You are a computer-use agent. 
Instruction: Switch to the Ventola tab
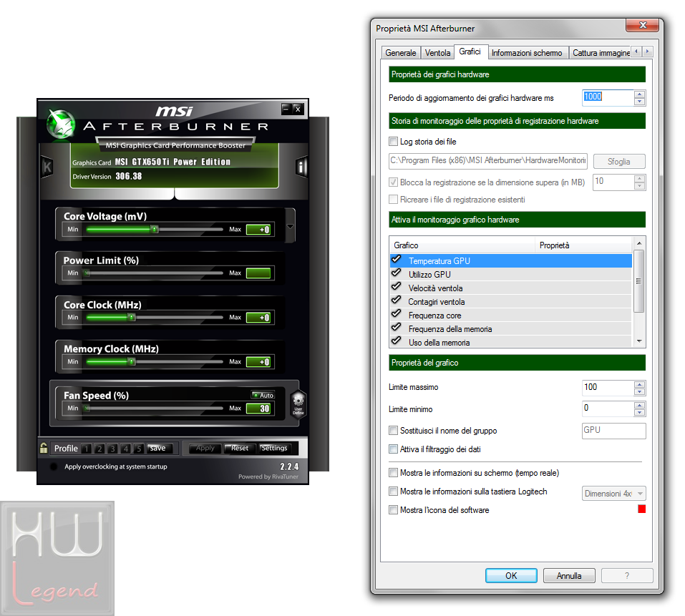point(437,53)
